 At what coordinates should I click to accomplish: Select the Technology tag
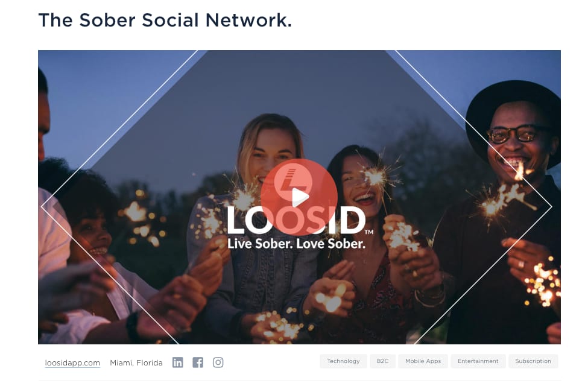coord(343,361)
